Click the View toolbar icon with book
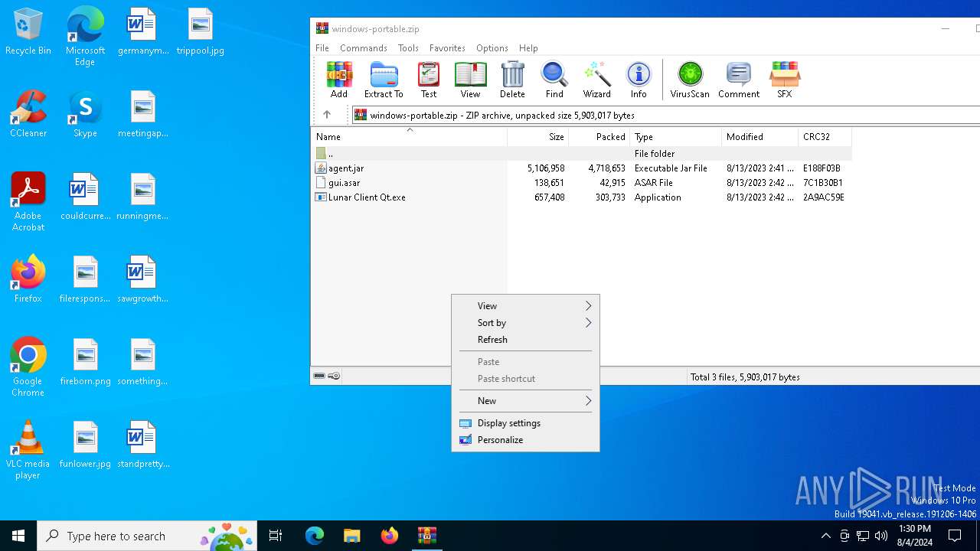980x551 pixels. [x=470, y=80]
